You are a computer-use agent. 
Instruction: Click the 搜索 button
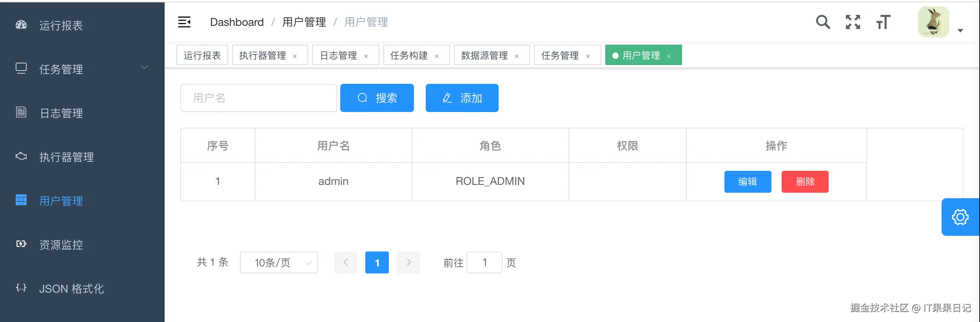click(377, 98)
